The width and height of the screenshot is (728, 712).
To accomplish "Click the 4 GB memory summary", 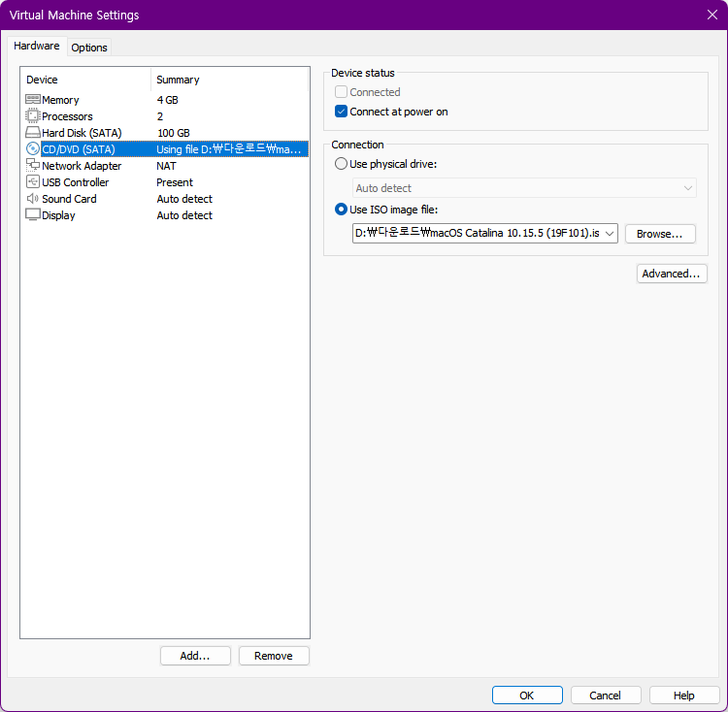I will [168, 100].
